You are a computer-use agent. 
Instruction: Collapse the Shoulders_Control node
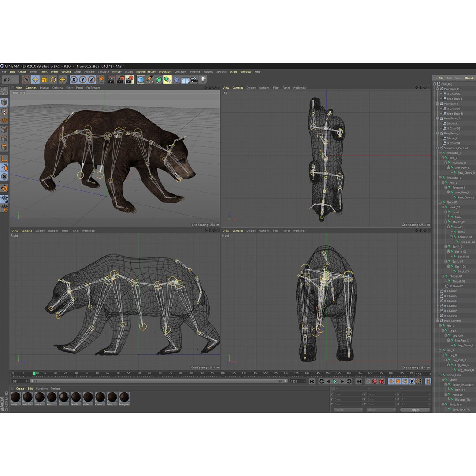pos(438,148)
